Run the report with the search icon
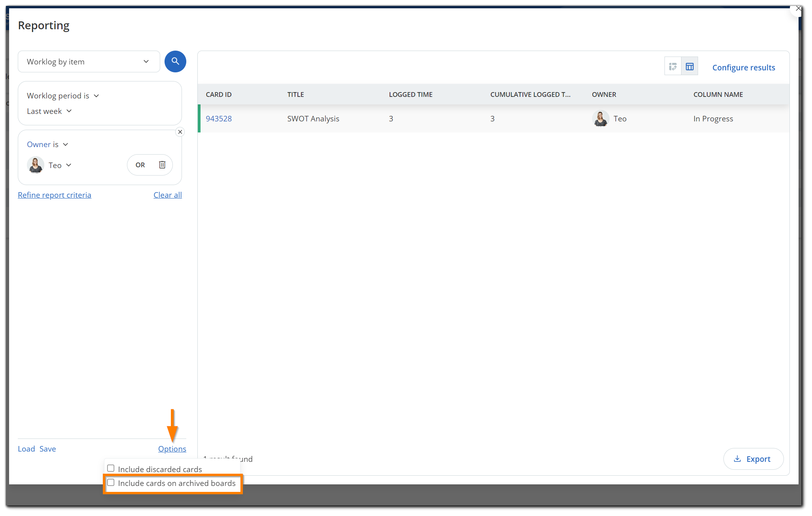812x516 pixels. click(175, 61)
